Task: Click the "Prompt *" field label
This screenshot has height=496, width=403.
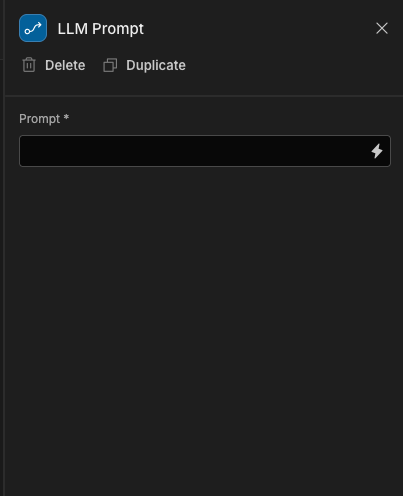Action: 44,119
